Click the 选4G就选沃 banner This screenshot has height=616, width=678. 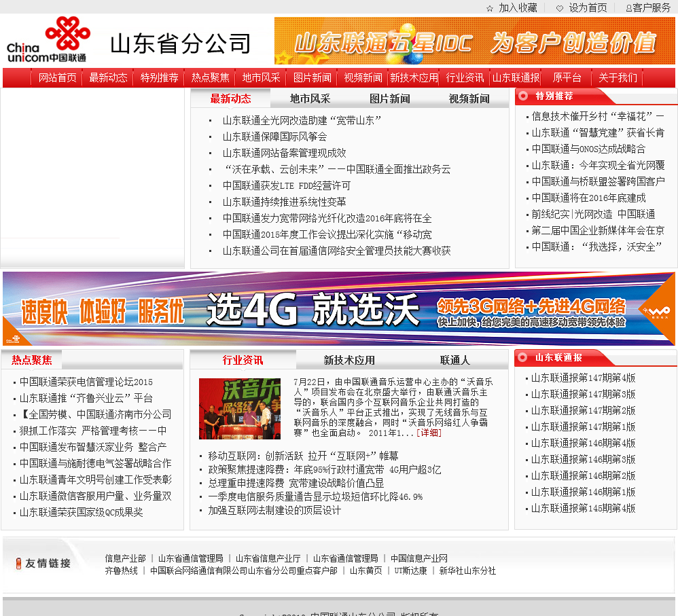point(338,308)
